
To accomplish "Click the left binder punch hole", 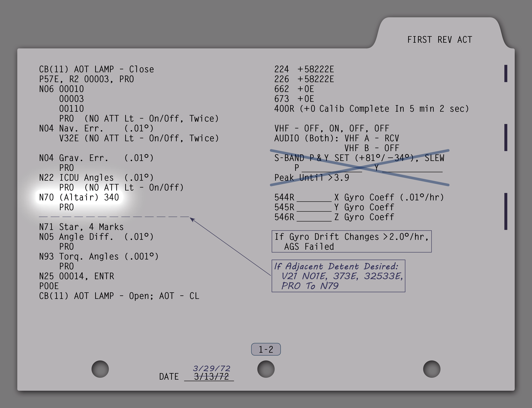I will [x=100, y=369].
